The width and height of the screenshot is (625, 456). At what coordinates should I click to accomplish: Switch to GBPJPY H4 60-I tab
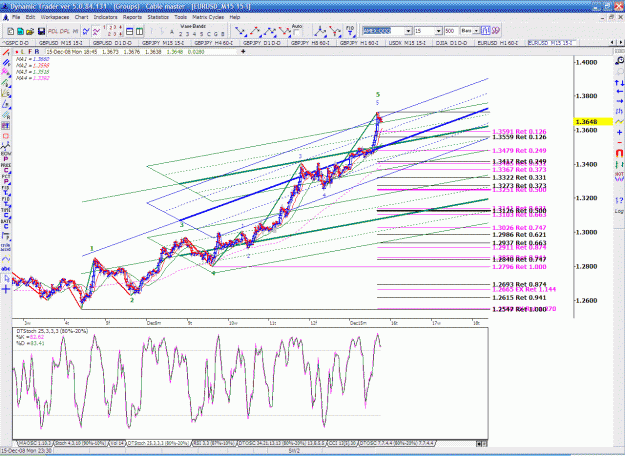click(216, 43)
